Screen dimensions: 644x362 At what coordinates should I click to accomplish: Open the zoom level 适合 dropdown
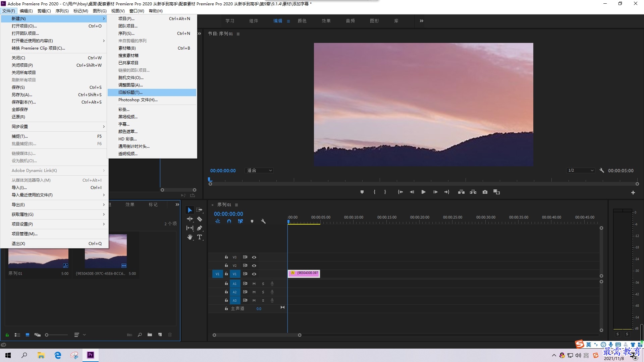tap(259, 170)
